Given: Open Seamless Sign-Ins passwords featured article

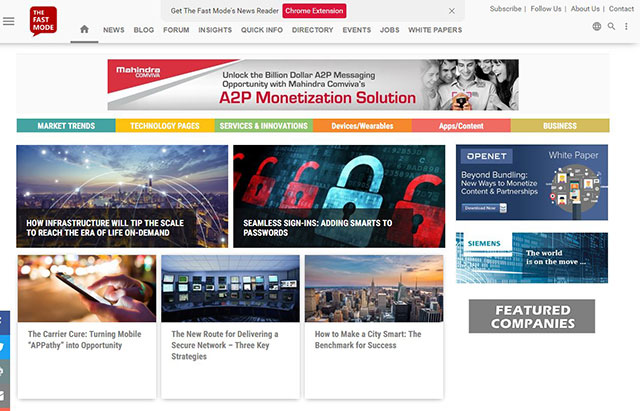Looking at the screenshot, I should point(339,196).
